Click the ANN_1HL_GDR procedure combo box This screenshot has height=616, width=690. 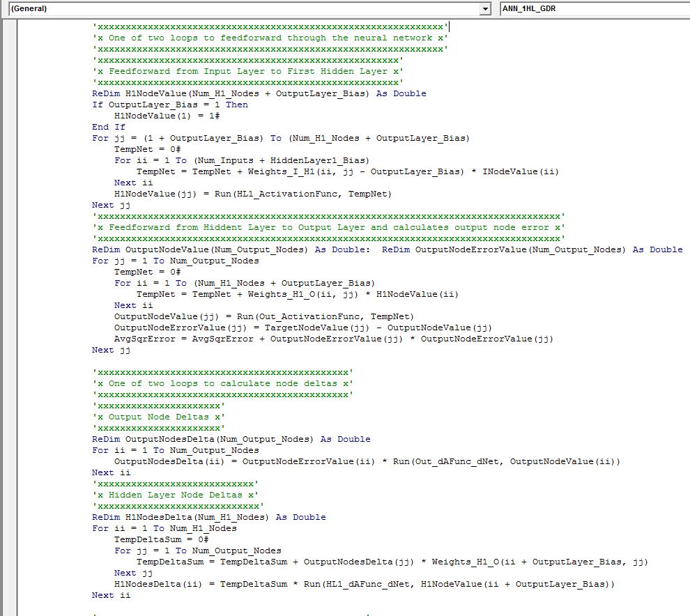click(592, 8)
